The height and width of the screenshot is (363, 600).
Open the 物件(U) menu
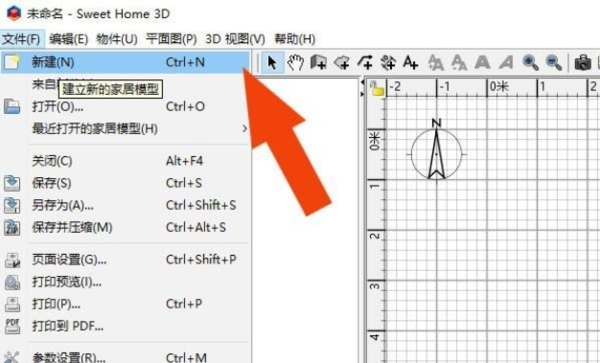pyautogui.click(x=117, y=39)
